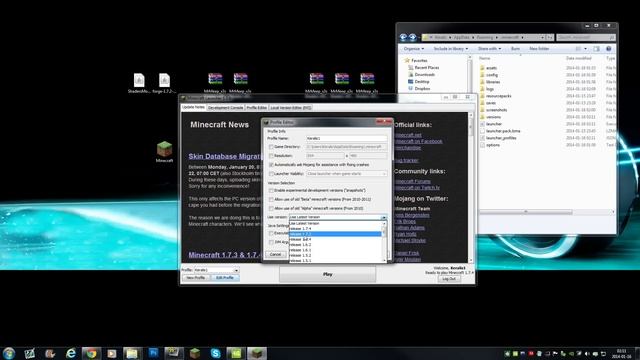Click the version list vertical scrollbar
Image resolution: width=640 pixels, height=360 pixels.
pos(384,241)
